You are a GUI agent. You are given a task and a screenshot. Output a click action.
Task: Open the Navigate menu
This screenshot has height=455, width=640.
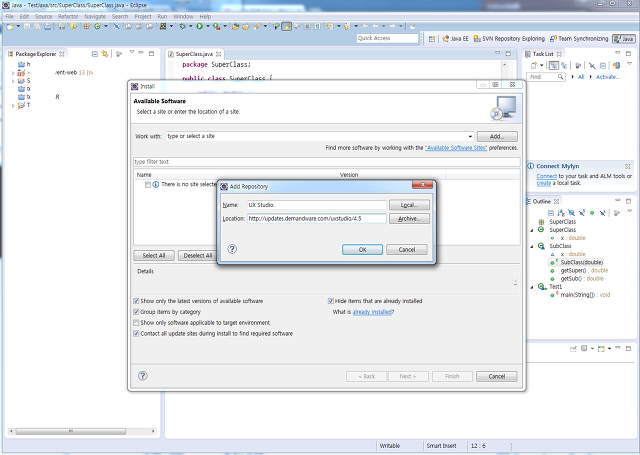pyautogui.click(x=95, y=16)
